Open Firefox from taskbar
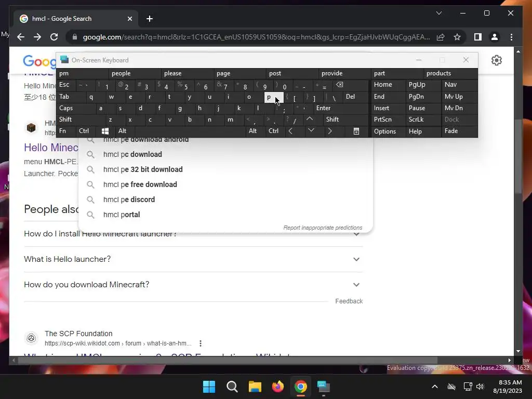The height and width of the screenshot is (399, 532). tap(278, 387)
